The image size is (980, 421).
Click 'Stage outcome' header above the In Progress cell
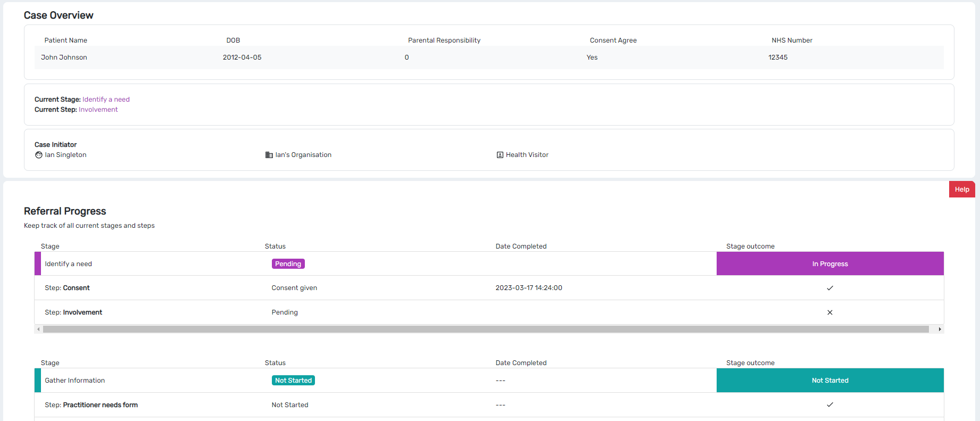pos(751,246)
